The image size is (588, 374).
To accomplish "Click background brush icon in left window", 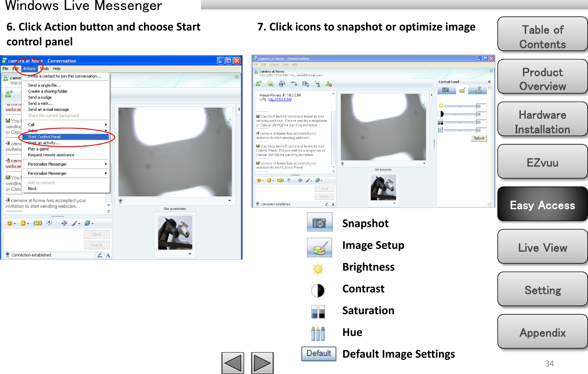I will [x=74, y=223].
